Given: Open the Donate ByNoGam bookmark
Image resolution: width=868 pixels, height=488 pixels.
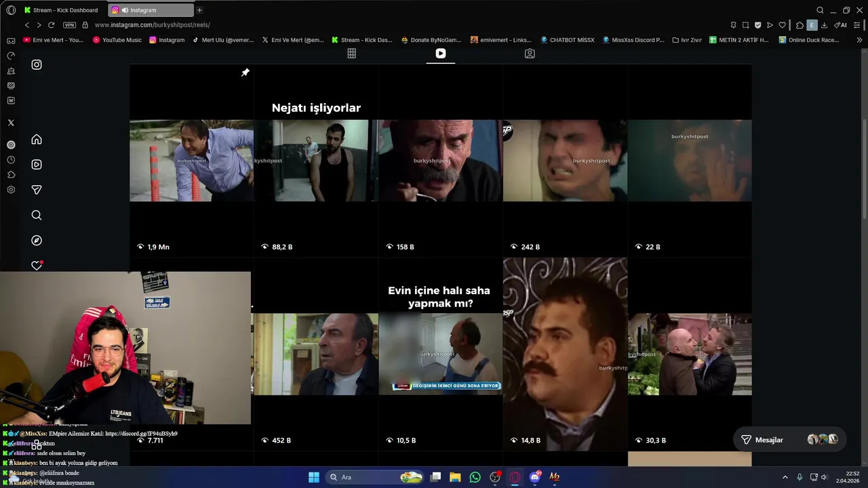Looking at the screenshot, I should pos(431,40).
